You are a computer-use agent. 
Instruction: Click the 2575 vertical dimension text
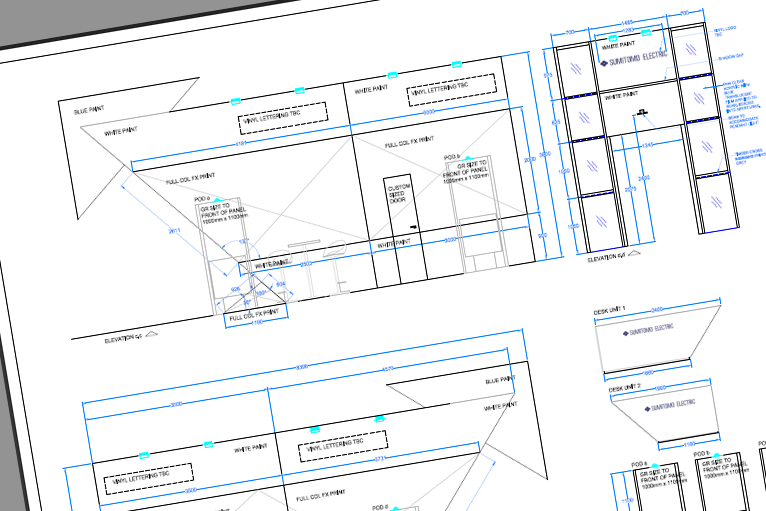pyautogui.click(x=631, y=189)
